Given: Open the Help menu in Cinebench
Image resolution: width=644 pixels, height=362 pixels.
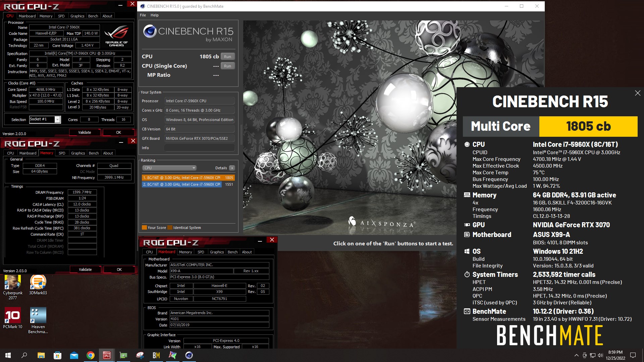Looking at the screenshot, I should 154,15.
